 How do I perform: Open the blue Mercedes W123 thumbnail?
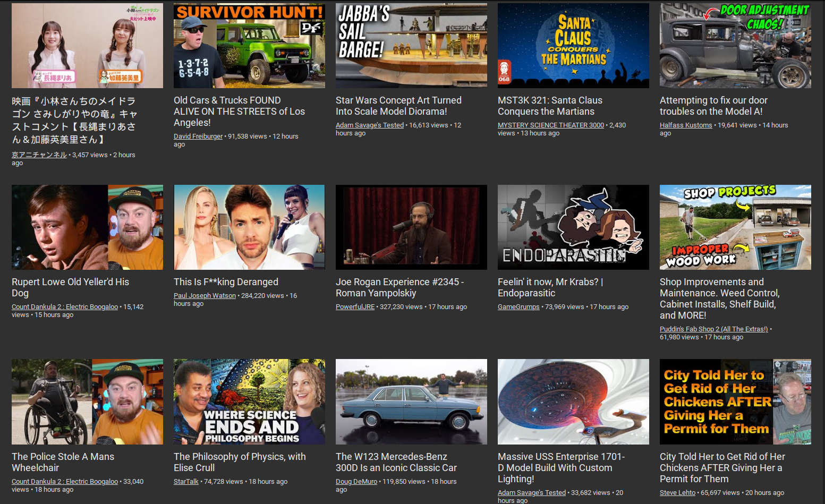tap(411, 402)
